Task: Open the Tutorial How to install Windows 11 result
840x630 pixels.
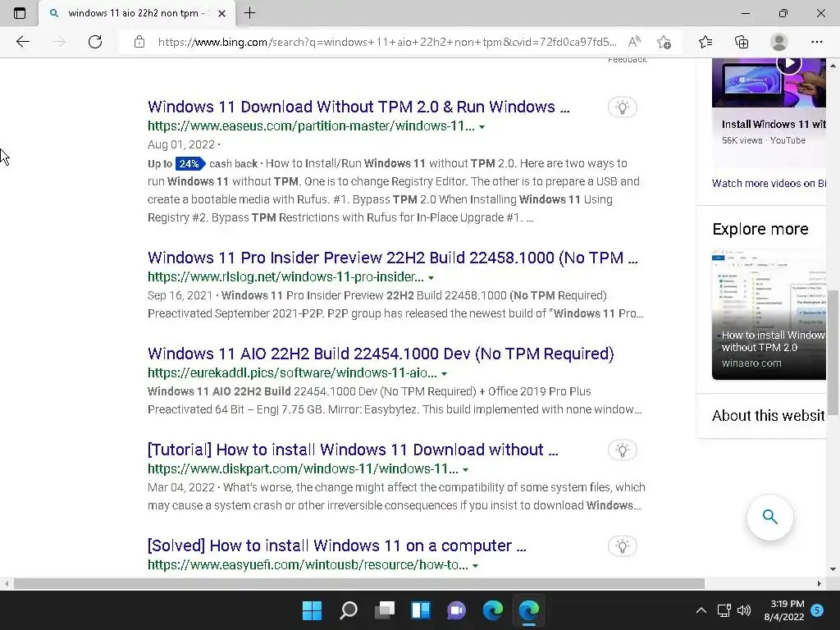Action: coord(353,450)
